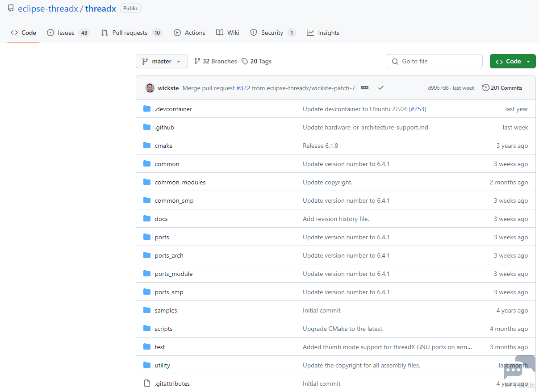View the 20 Tags link
Image resolution: width=539 pixels, height=392 pixels.
257,62
